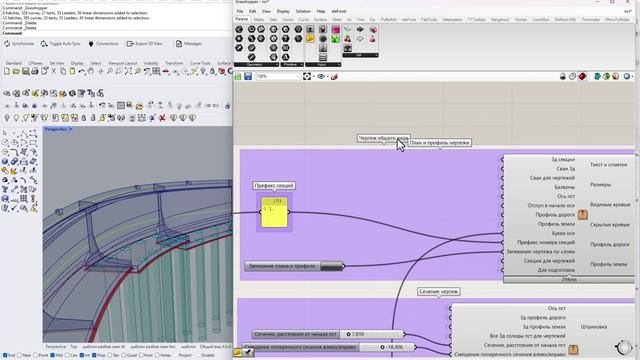Viewport: 640px width, 360px height.
Task: Click the Print icon in Rhino
Action: pyautogui.click(x=35, y=71)
